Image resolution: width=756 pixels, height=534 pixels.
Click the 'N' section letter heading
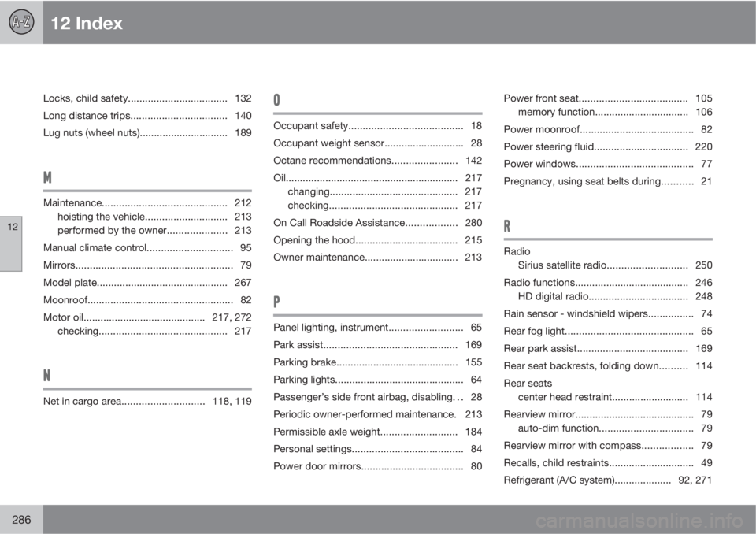(46, 376)
